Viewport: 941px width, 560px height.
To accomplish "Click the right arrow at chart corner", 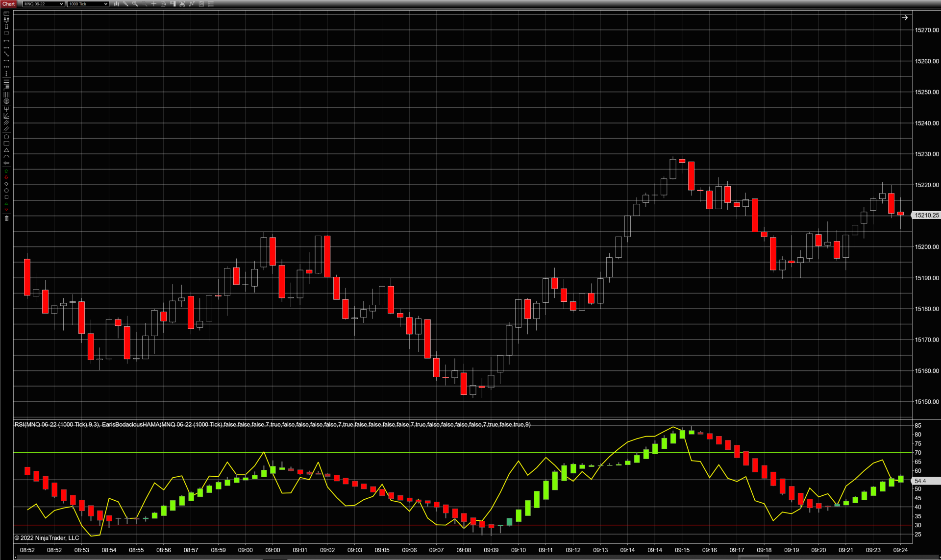I will click(905, 18).
